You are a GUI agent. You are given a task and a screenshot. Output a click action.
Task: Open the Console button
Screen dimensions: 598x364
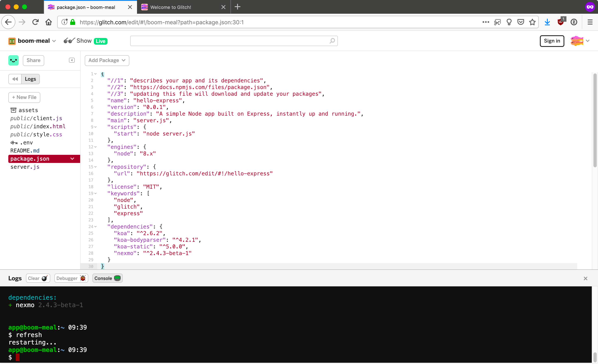(107, 278)
